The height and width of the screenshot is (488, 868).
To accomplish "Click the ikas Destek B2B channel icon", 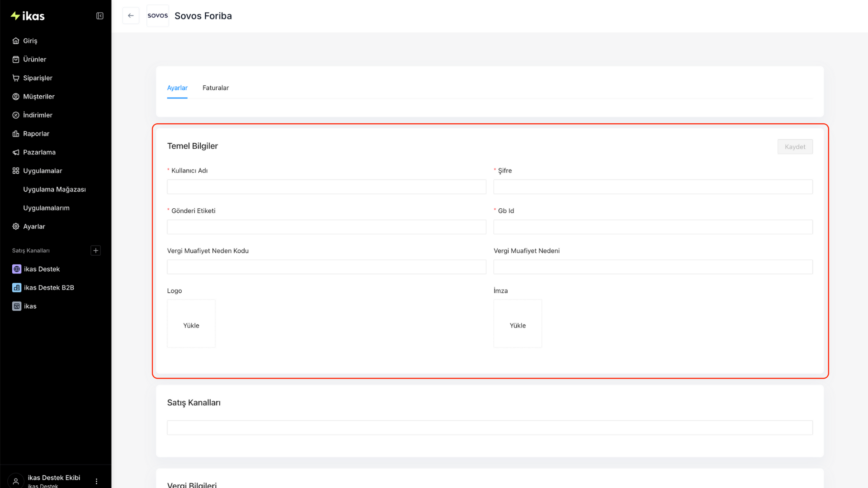I will click(17, 287).
